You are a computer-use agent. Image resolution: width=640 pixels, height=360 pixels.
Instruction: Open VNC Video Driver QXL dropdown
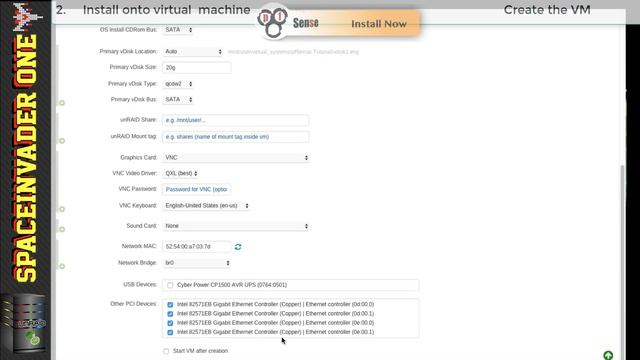click(181, 173)
